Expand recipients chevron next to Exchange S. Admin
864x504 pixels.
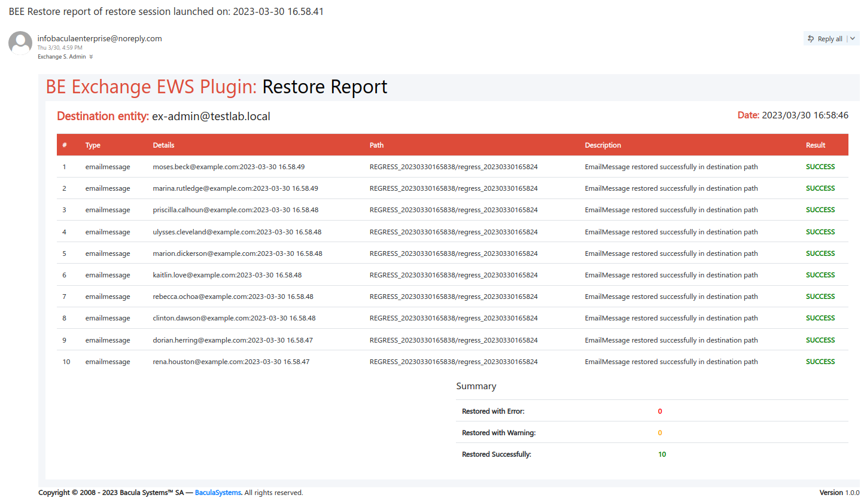tap(91, 57)
